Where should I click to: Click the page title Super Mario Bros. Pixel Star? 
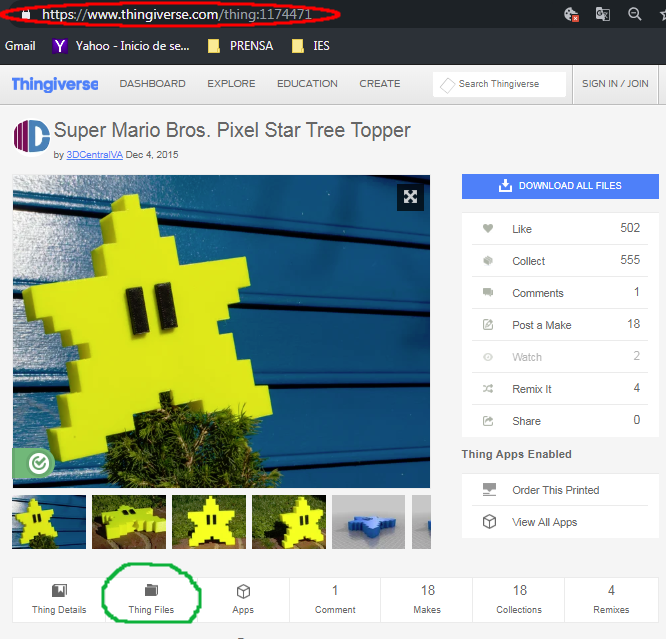tap(232, 130)
